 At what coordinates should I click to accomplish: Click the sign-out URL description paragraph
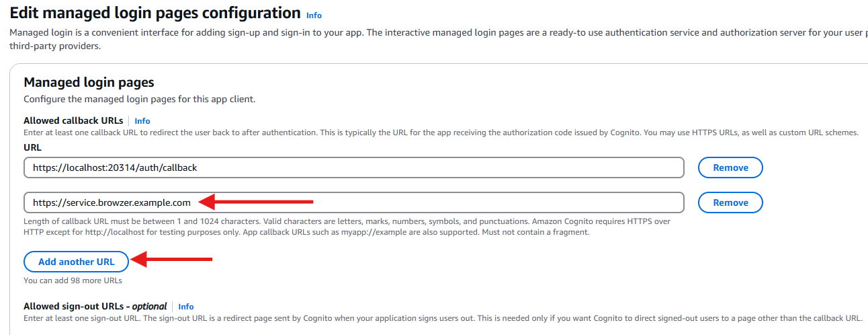[442, 318]
